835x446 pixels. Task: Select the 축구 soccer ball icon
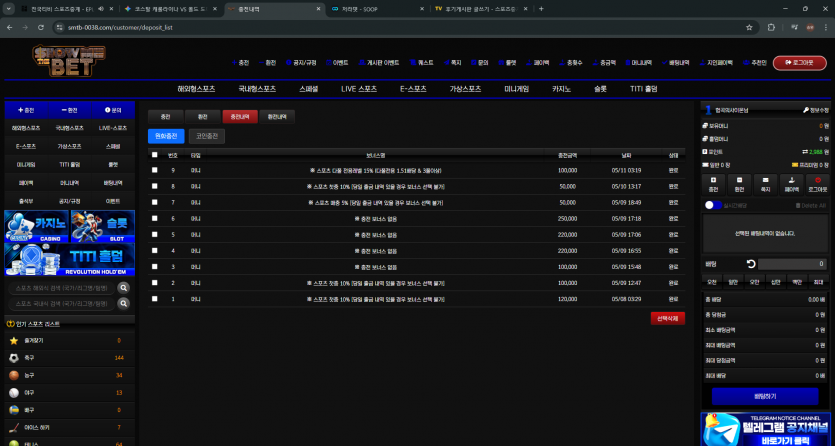14,358
